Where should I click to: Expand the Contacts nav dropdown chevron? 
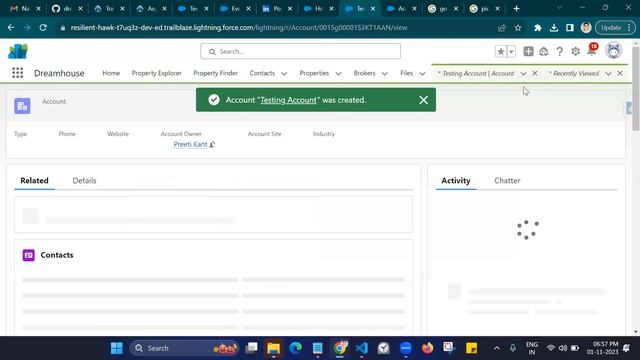point(284,73)
